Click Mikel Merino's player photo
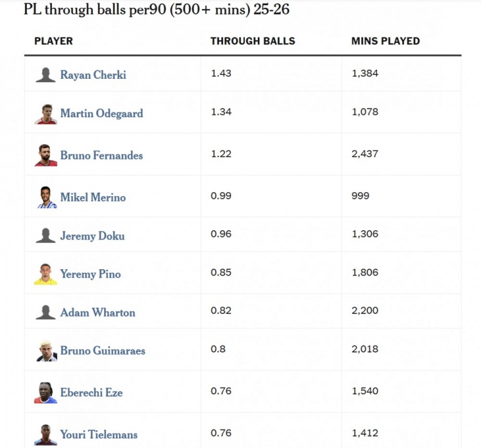 click(x=46, y=197)
